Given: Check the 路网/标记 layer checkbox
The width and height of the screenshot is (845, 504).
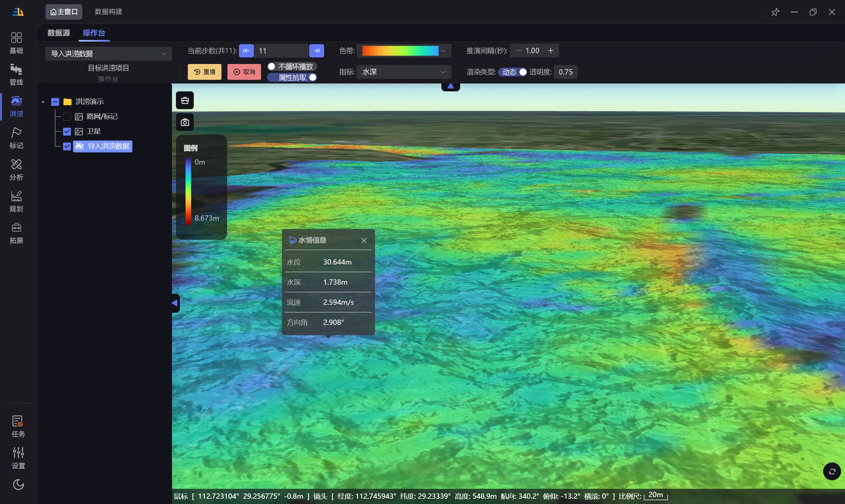Looking at the screenshot, I should tap(67, 117).
